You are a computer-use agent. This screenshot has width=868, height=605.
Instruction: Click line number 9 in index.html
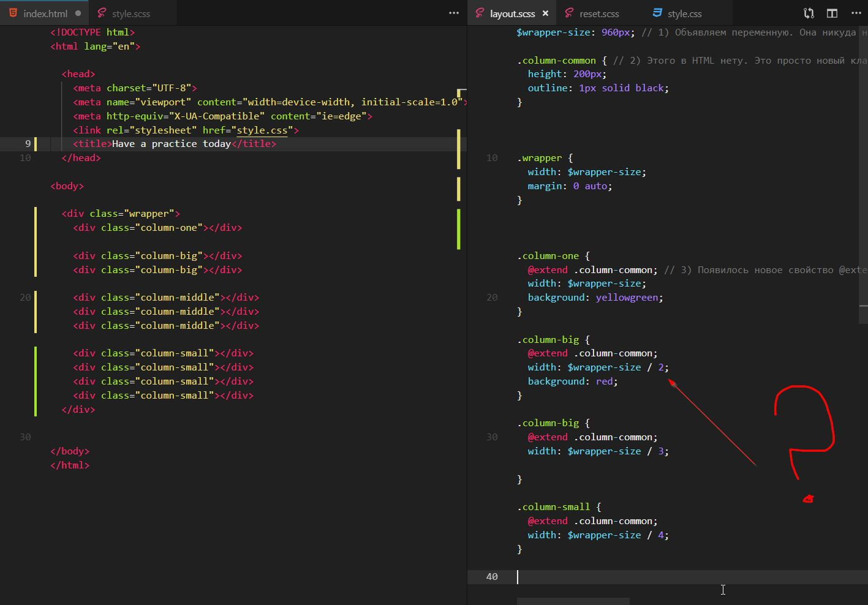click(28, 144)
